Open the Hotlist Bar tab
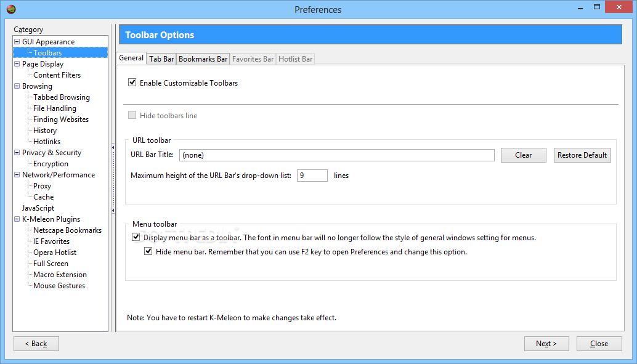The image size is (637, 364). click(x=295, y=59)
